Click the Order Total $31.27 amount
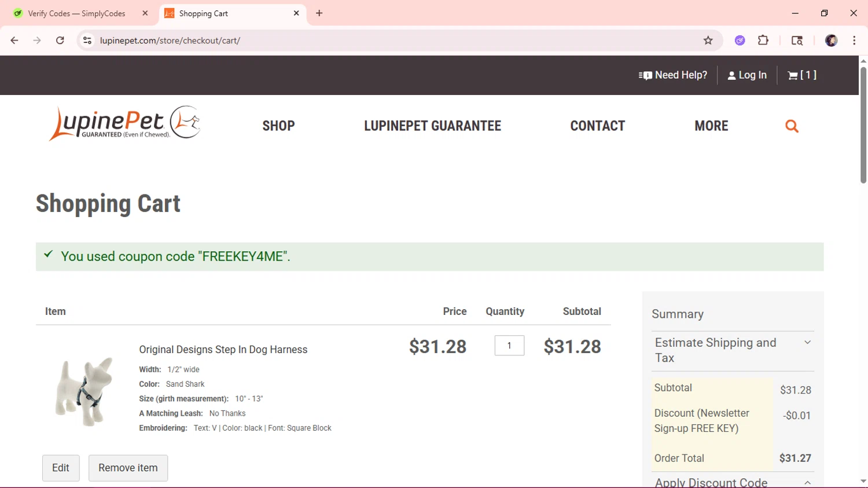The height and width of the screenshot is (488, 868). pos(795,458)
